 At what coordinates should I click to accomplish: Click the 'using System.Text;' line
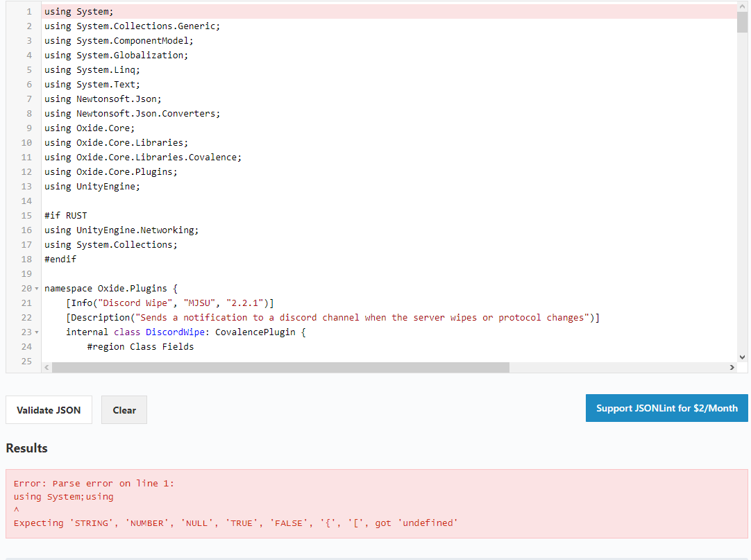[92, 84]
